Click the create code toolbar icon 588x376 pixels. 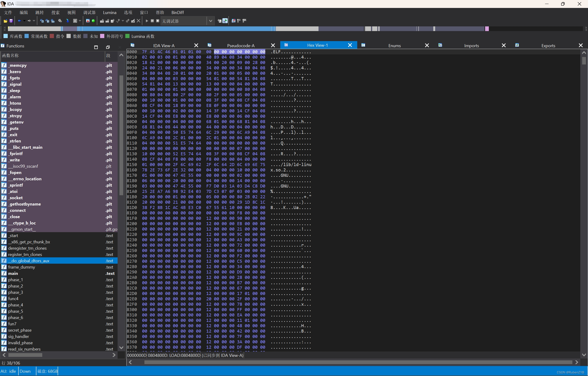[102, 21]
